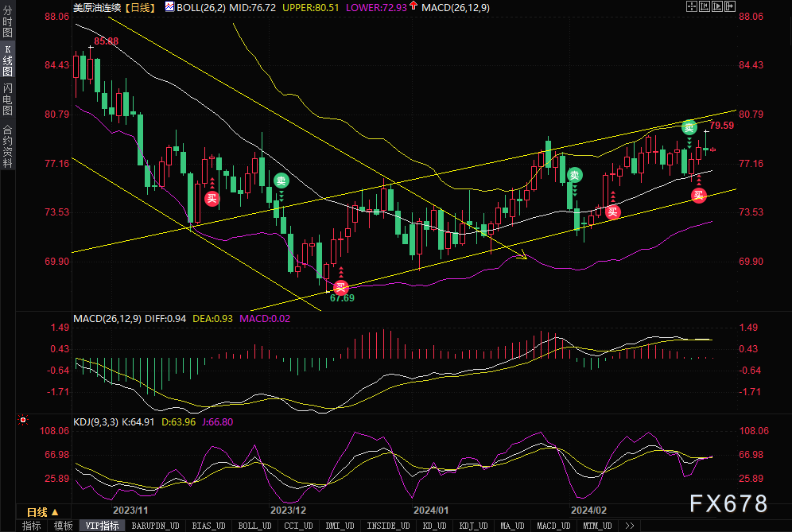Click the UPPER:80.51 value
The height and width of the screenshot is (532, 792).
tap(311, 8)
